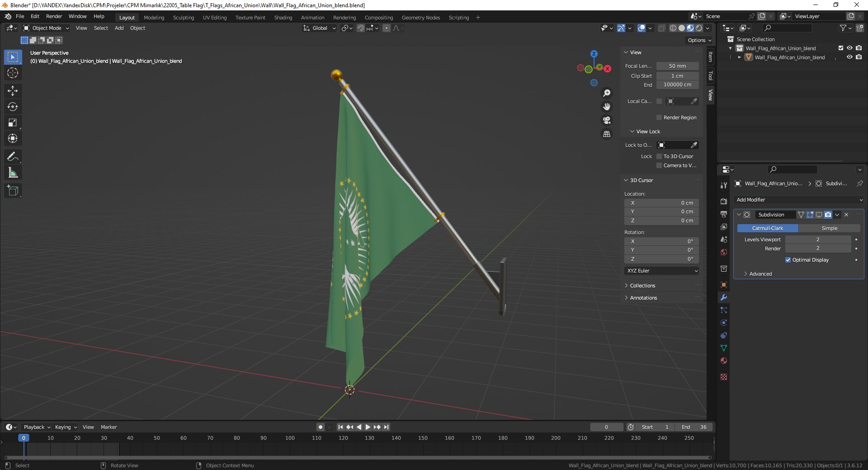Screen dimensions: 868x470
Task: Open the Object Mode dropdown
Action: 46,28
